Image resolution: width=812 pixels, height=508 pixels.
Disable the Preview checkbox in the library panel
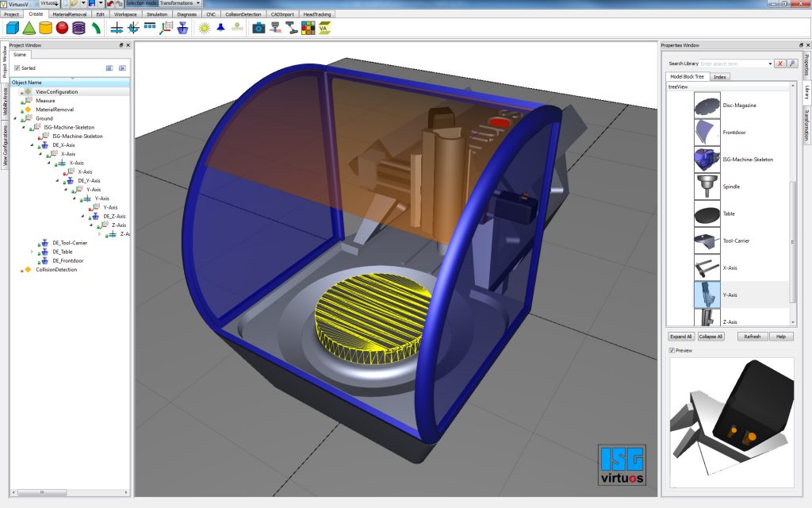tap(673, 349)
